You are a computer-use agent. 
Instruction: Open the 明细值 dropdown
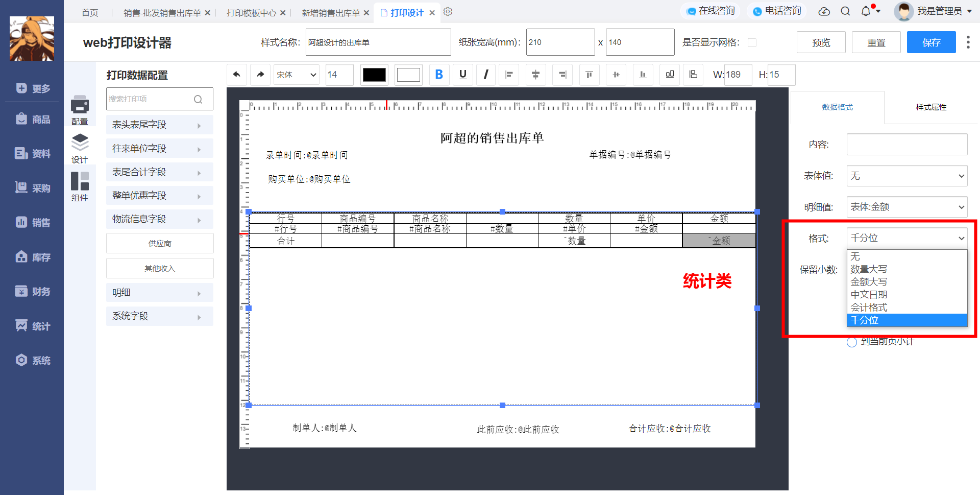point(907,207)
